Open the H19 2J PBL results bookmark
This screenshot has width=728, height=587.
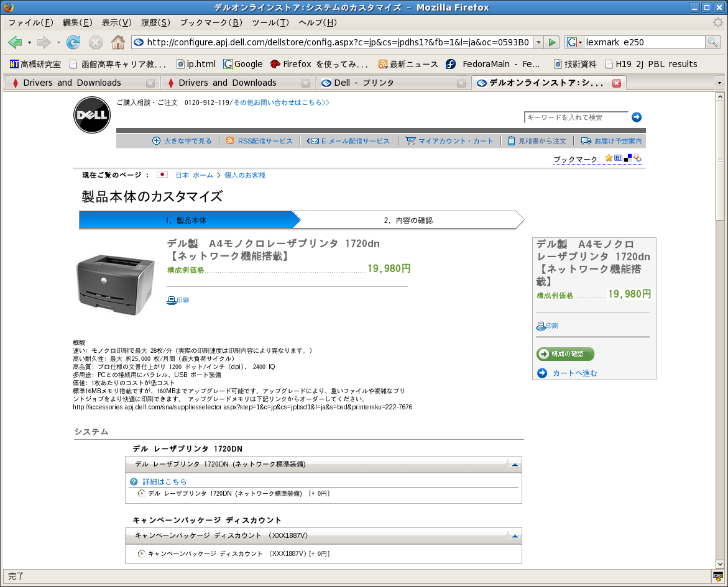coord(651,64)
